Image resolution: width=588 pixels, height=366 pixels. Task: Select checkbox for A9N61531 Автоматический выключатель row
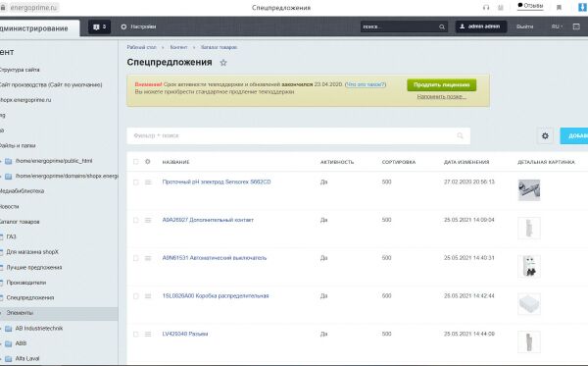(136, 258)
